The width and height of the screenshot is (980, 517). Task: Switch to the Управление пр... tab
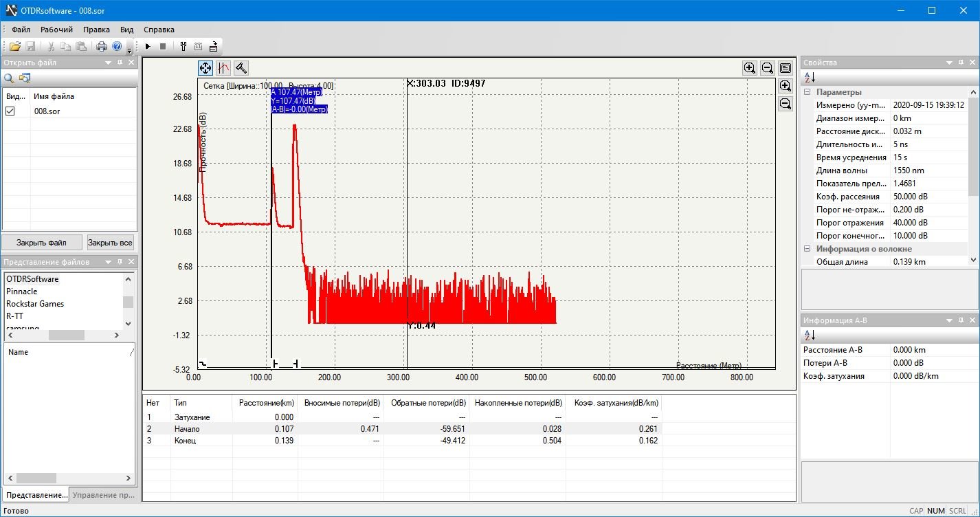[104, 495]
